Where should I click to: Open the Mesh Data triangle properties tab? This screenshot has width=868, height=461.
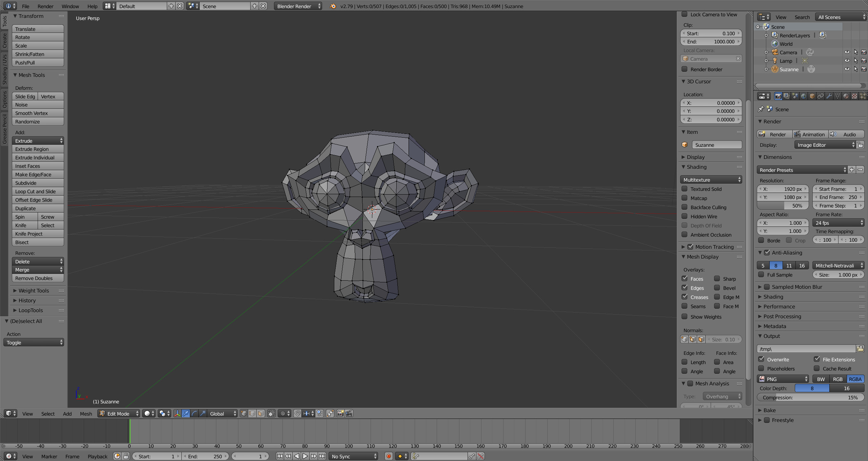(837, 96)
